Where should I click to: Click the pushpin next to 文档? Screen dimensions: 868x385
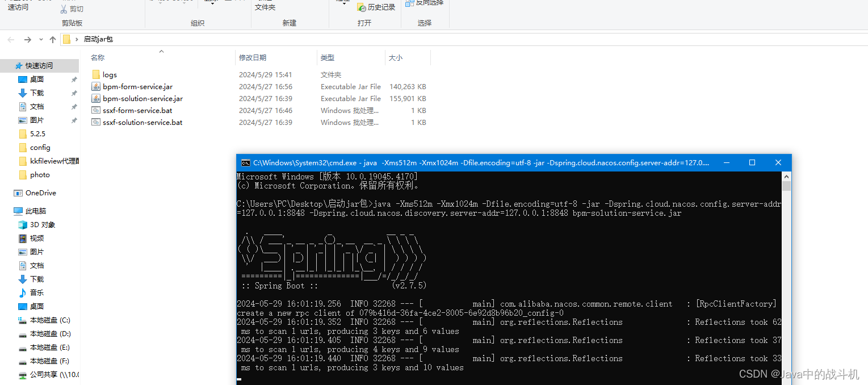(x=74, y=107)
